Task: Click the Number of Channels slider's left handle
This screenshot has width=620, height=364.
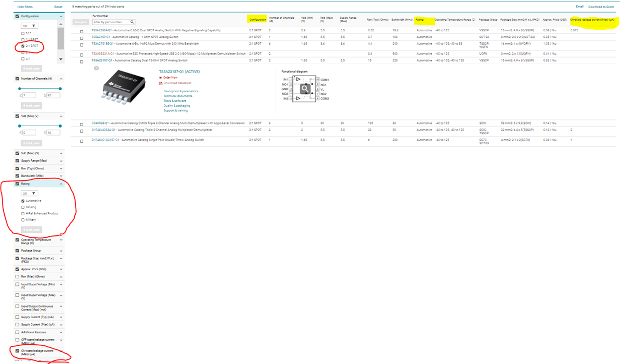Action: coord(19,89)
